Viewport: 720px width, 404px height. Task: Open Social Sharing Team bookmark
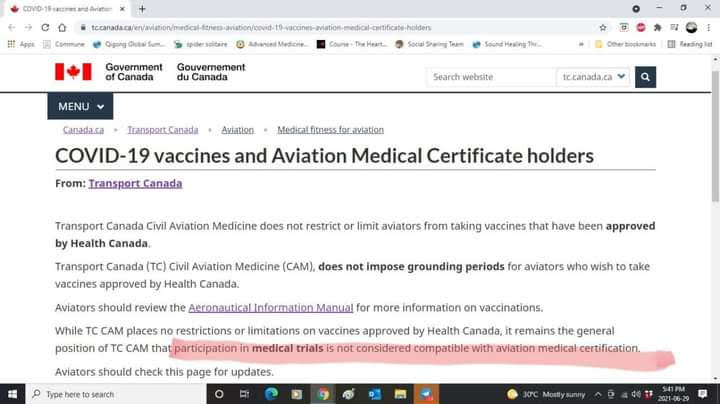(x=429, y=44)
